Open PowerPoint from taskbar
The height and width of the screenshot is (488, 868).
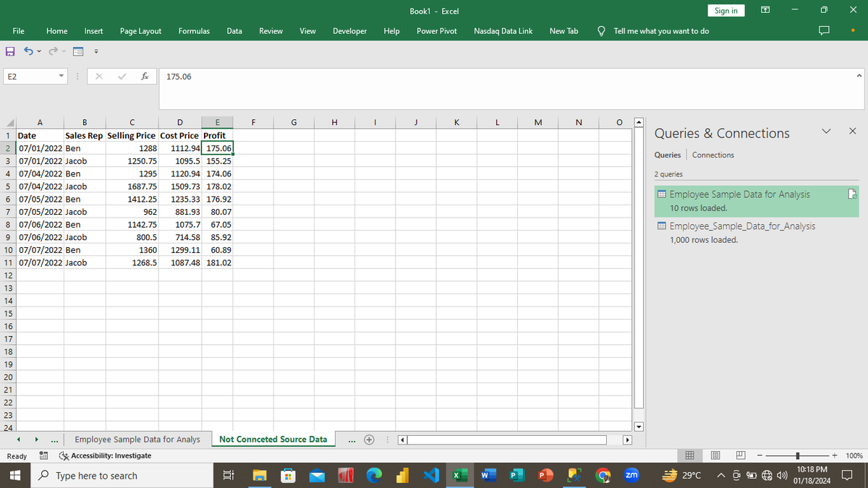[544, 476]
